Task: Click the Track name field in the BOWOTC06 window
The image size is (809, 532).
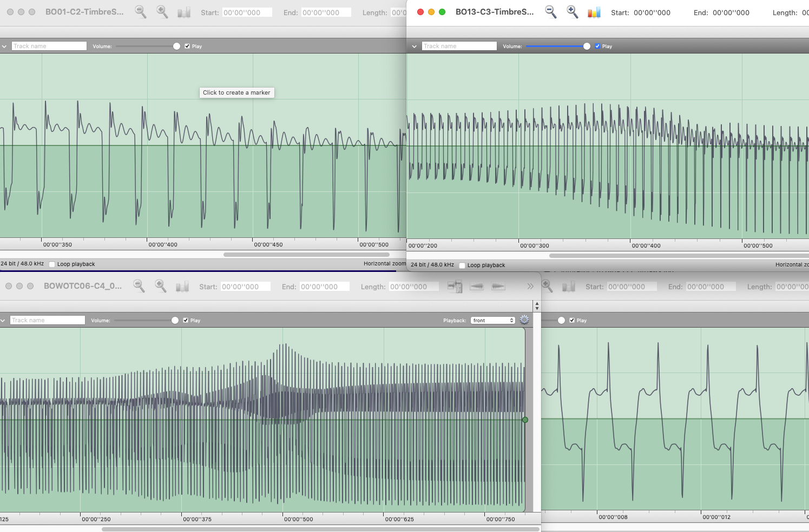Action: pyautogui.click(x=47, y=320)
